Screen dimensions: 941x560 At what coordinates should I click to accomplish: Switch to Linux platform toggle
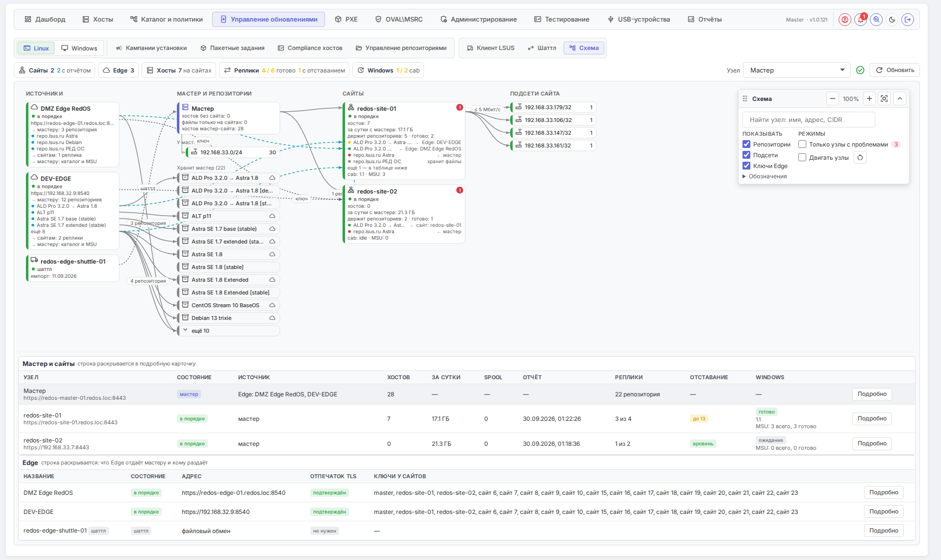pos(36,48)
